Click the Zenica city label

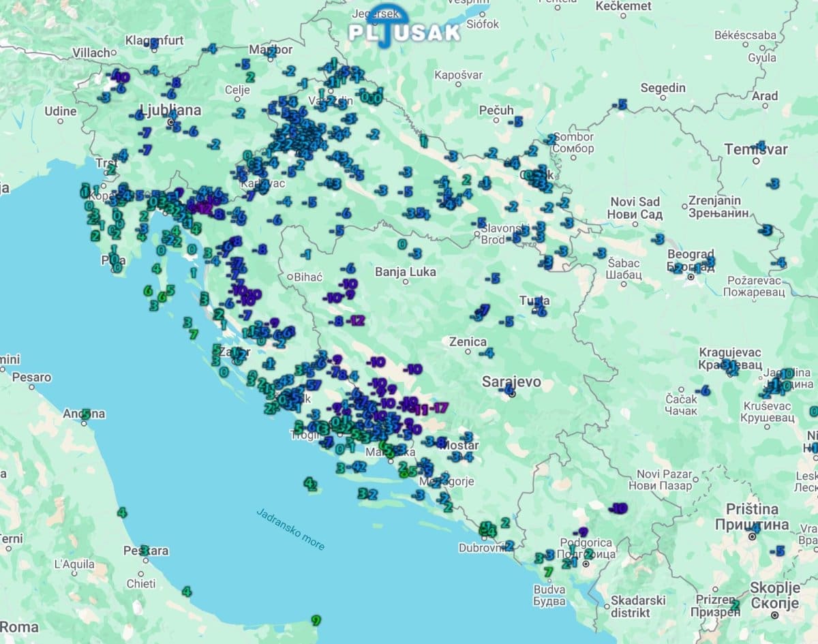(x=468, y=341)
